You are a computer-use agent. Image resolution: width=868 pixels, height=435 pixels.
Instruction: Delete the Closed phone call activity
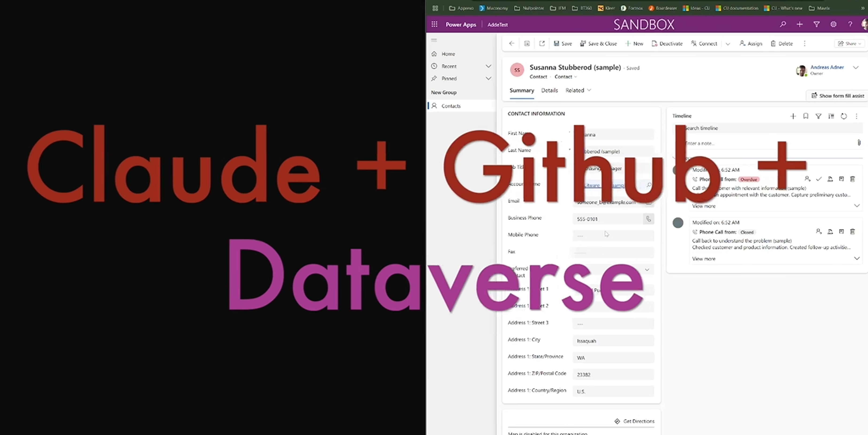tap(853, 231)
